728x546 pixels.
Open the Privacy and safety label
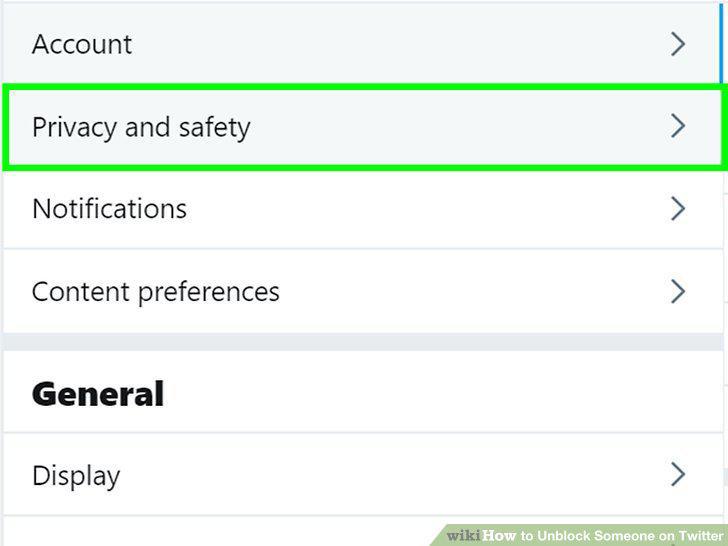click(141, 128)
